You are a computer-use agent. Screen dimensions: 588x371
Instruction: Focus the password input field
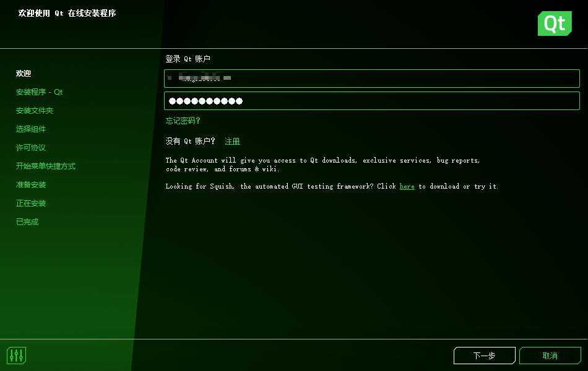(x=371, y=101)
